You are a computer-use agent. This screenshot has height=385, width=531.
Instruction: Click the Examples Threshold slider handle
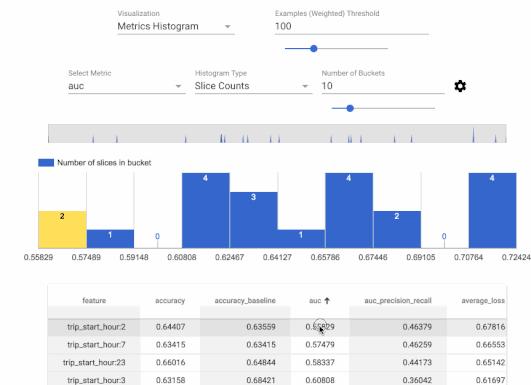coord(314,48)
